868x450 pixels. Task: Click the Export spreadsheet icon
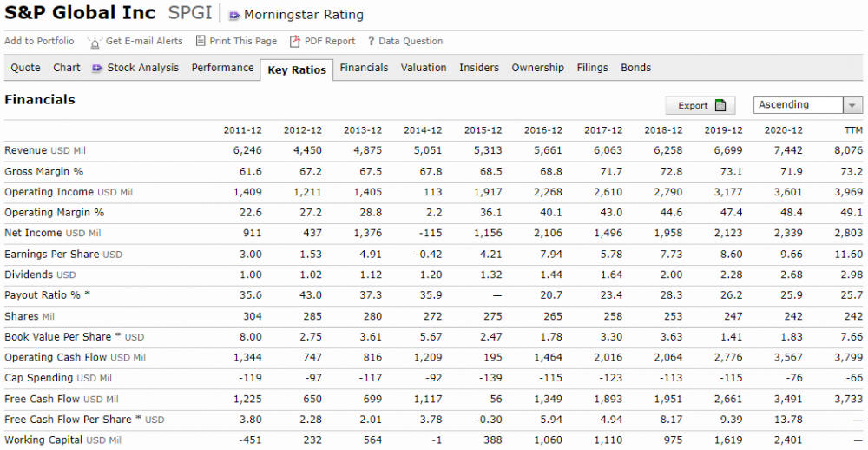coord(720,105)
